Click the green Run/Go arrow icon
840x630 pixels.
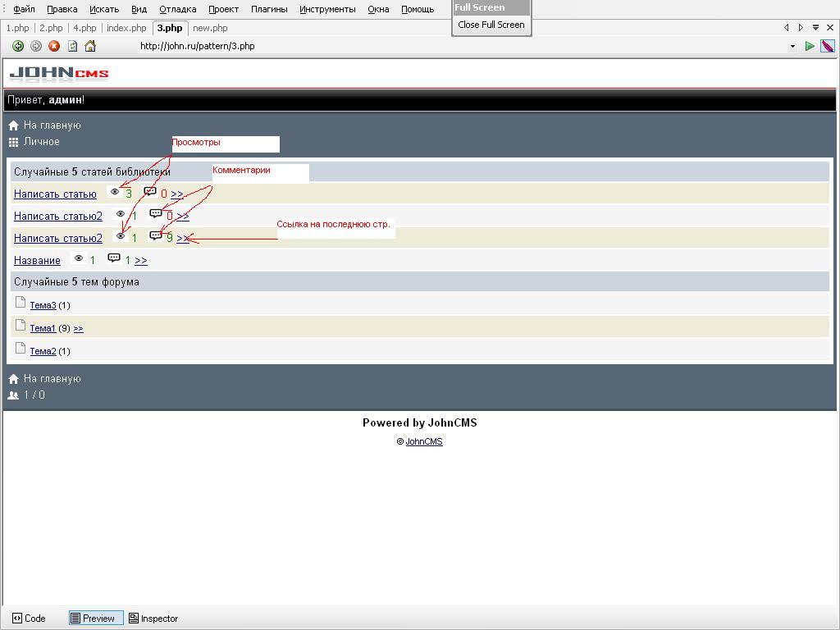point(810,46)
